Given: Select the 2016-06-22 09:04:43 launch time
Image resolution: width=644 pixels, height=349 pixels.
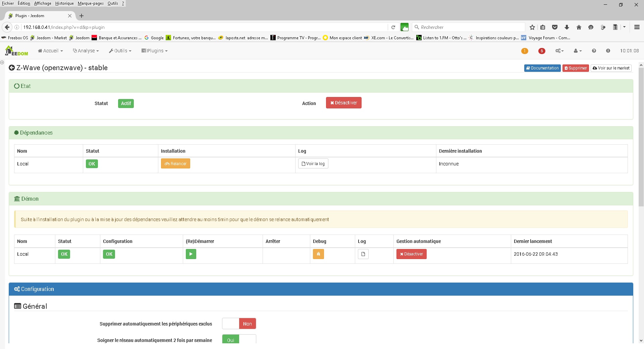Looking at the screenshot, I should (536, 254).
